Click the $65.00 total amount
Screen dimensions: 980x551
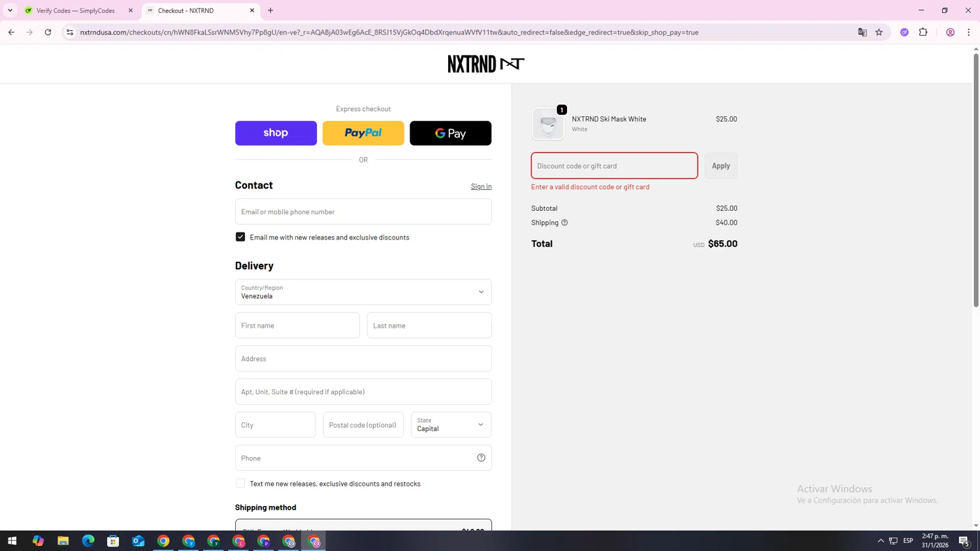(x=723, y=244)
